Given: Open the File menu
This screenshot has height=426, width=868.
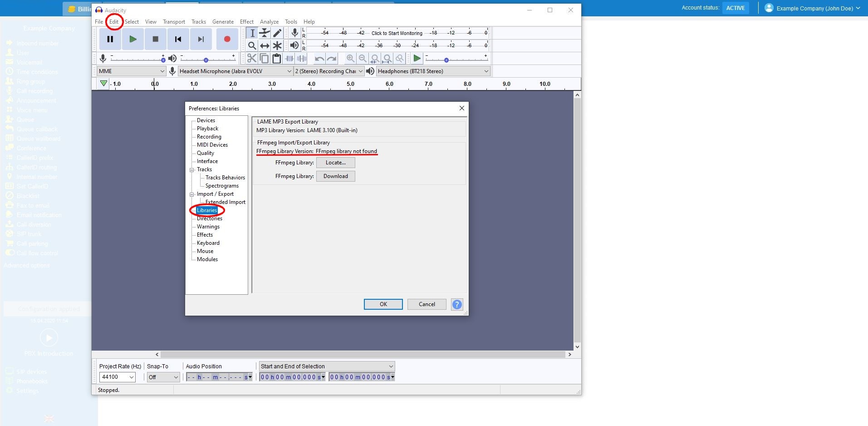Looking at the screenshot, I should click(x=99, y=22).
